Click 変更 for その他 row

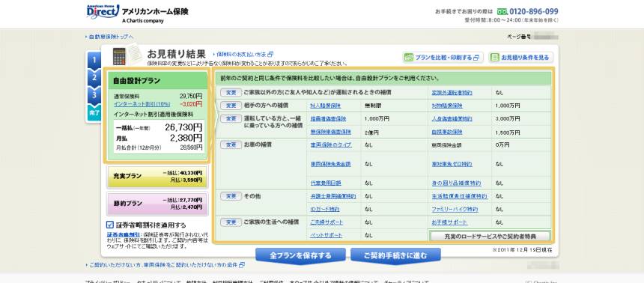pos(231,196)
